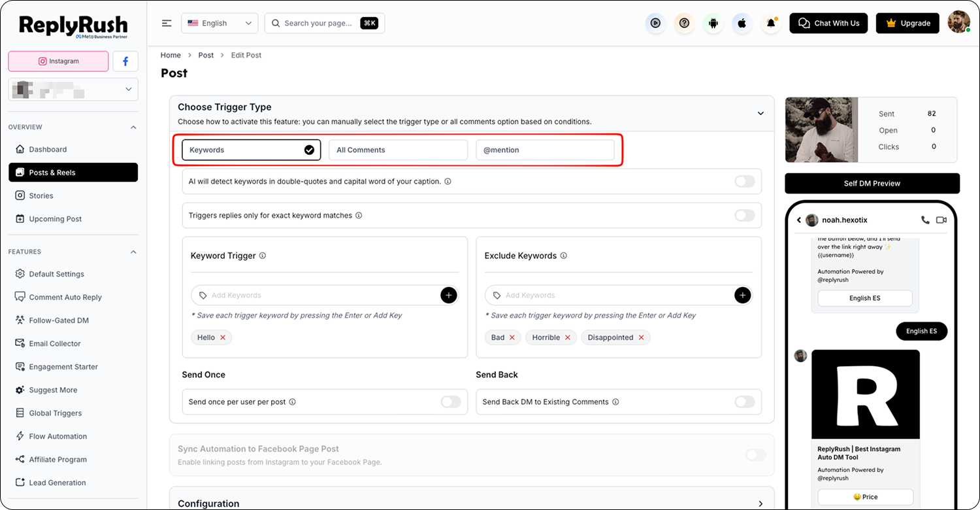Viewport: 980px width, 510px height.
Task: Click the phone call icon in DM preview
Action: click(x=925, y=220)
